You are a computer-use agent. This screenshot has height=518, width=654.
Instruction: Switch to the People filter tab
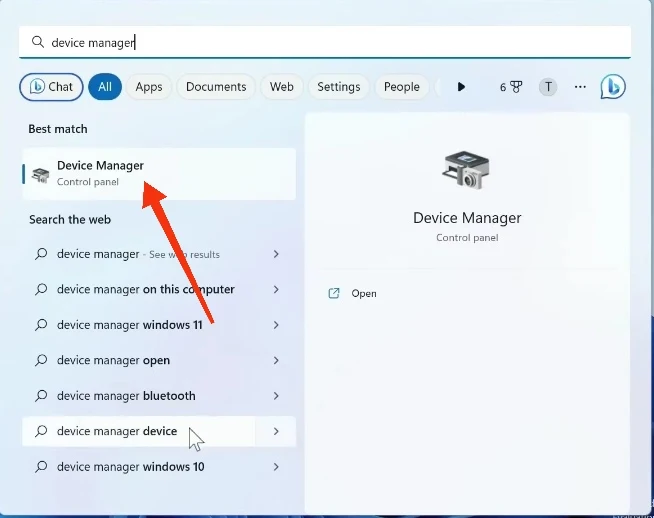click(x=402, y=87)
